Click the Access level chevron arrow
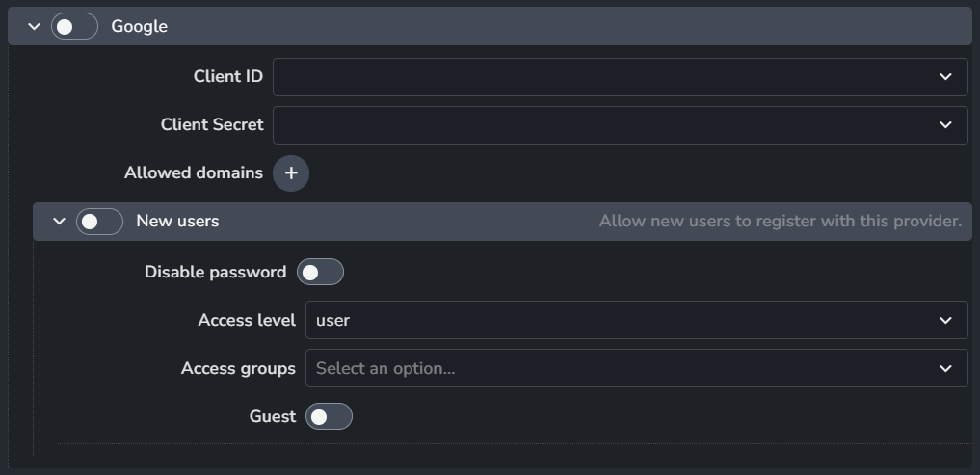 pyautogui.click(x=945, y=321)
